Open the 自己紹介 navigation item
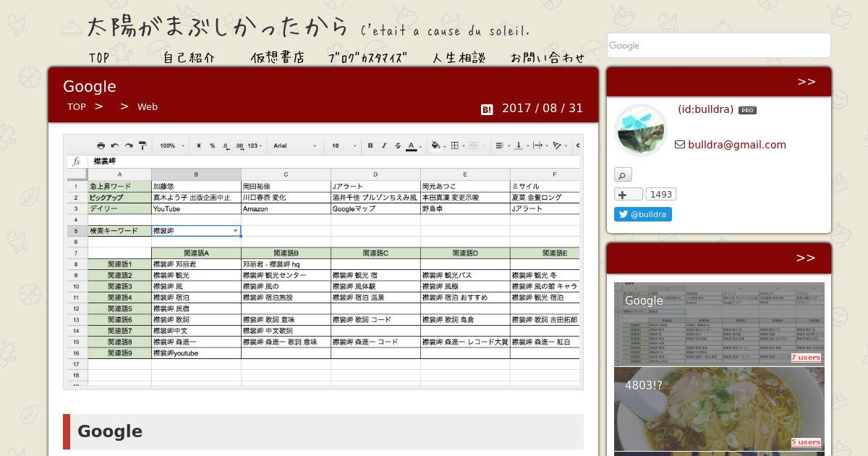This screenshot has height=456, width=868. click(189, 58)
